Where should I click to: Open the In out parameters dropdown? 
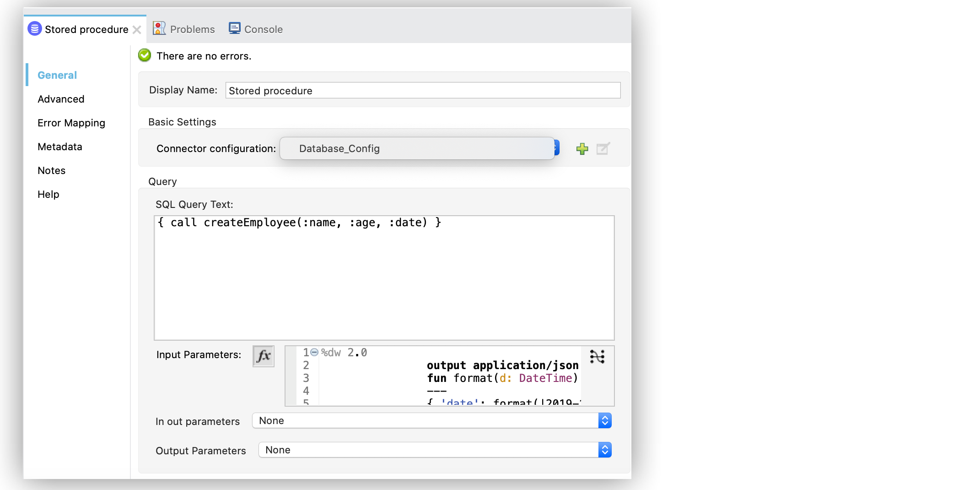click(x=604, y=420)
